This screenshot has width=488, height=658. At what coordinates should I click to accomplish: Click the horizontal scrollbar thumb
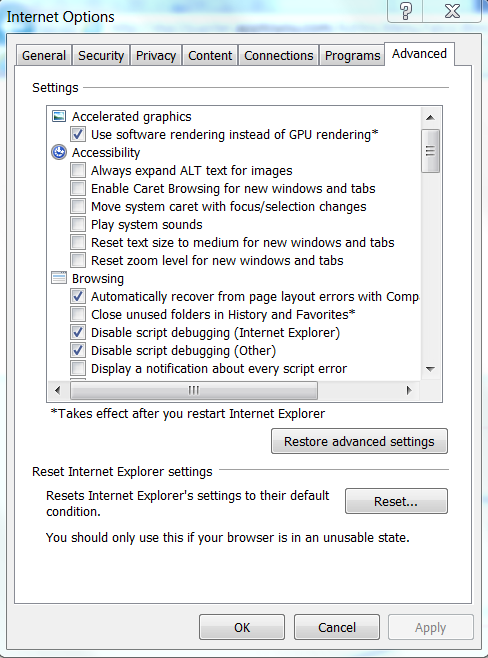pyautogui.click(x=194, y=391)
